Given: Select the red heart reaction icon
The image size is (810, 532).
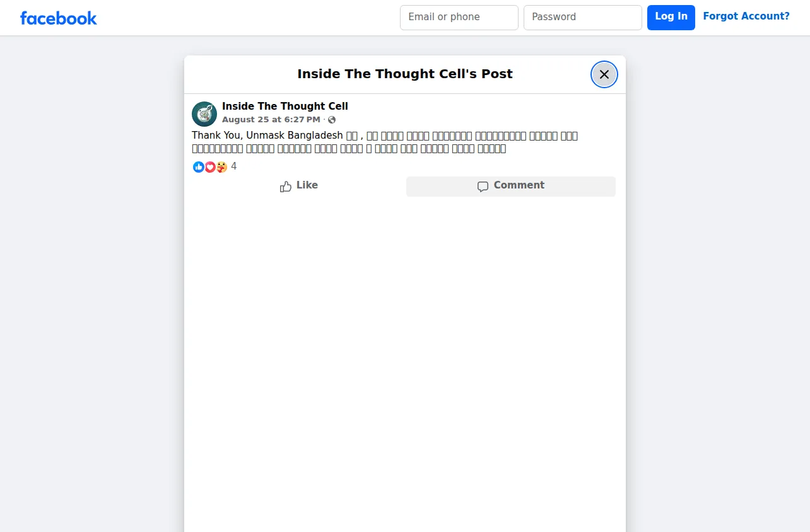Looking at the screenshot, I should (210, 167).
